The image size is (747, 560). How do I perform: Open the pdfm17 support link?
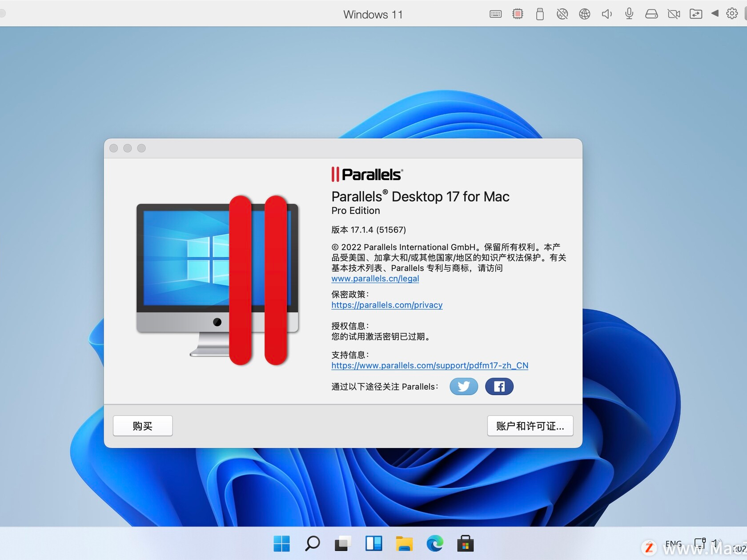[429, 365]
